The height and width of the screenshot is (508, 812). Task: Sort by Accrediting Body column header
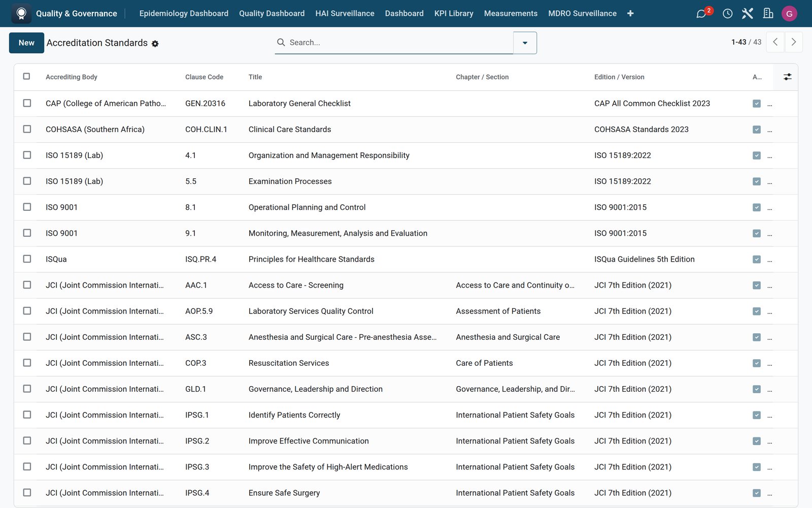point(72,77)
